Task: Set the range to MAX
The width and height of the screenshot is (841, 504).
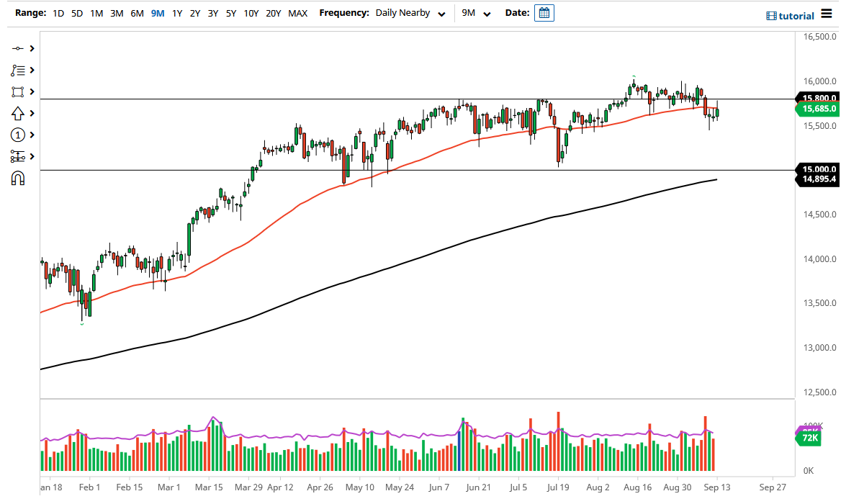Action: point(297,13)
